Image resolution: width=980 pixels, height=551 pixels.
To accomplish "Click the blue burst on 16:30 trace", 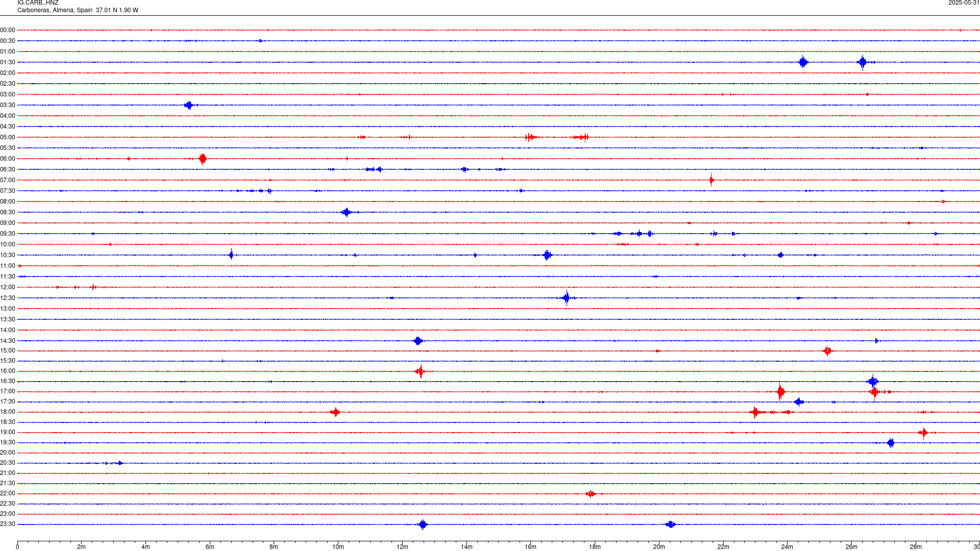I will (873, 381).
